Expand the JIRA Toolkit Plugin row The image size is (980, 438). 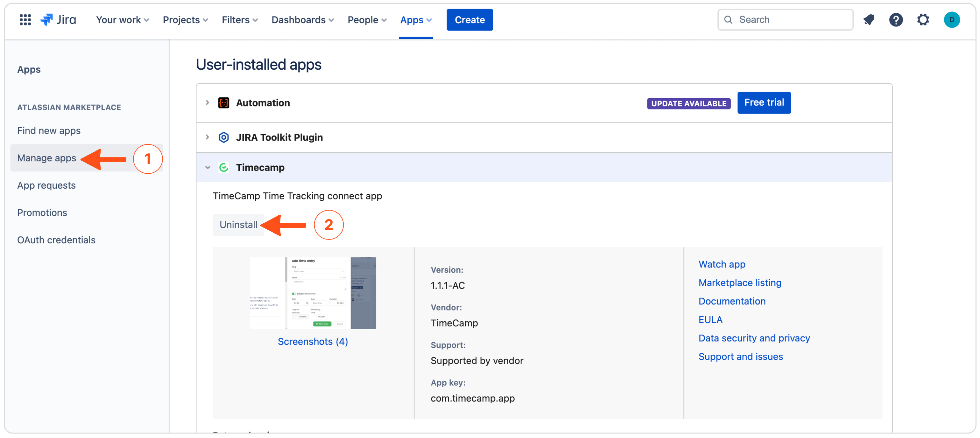pyautogui.click(x=207, y=137)
